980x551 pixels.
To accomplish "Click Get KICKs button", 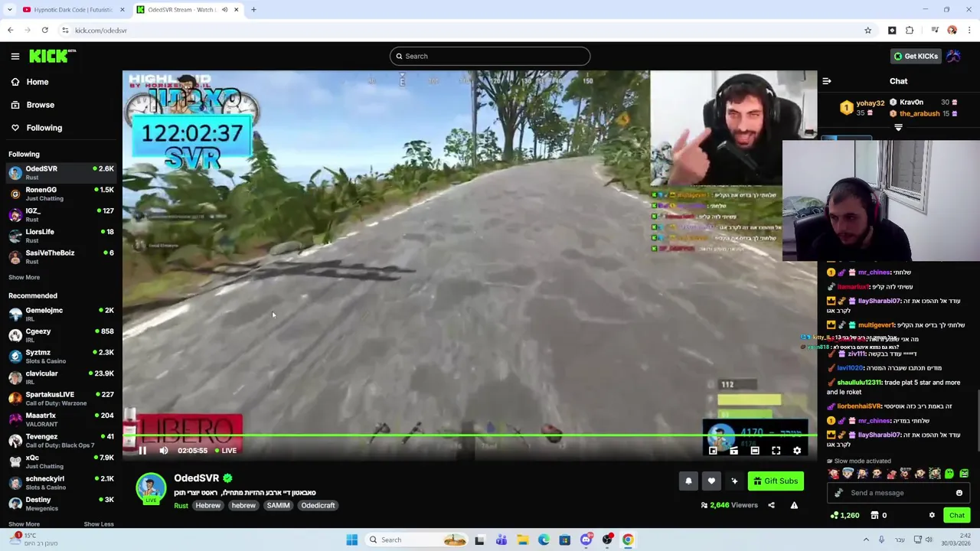I will 915,56.
